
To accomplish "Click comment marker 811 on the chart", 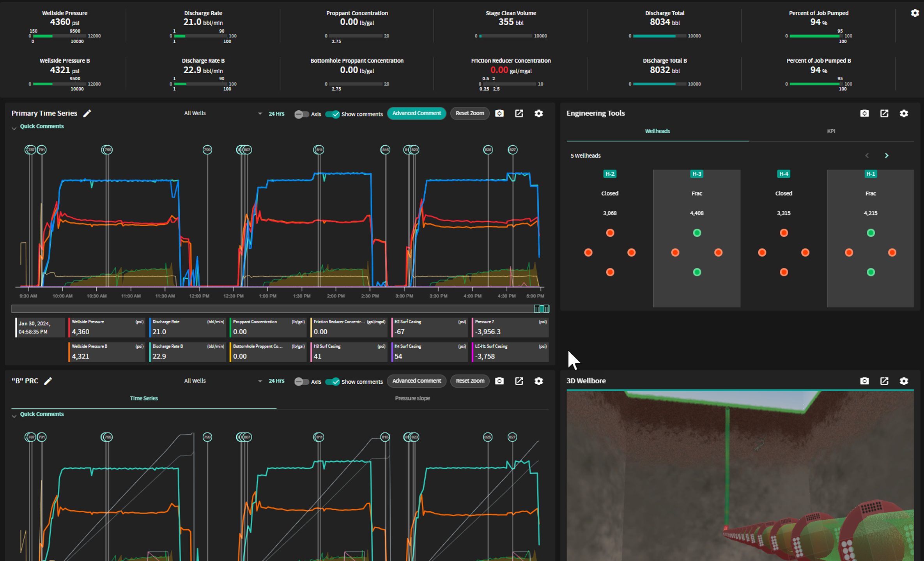I will coord(319,149).
